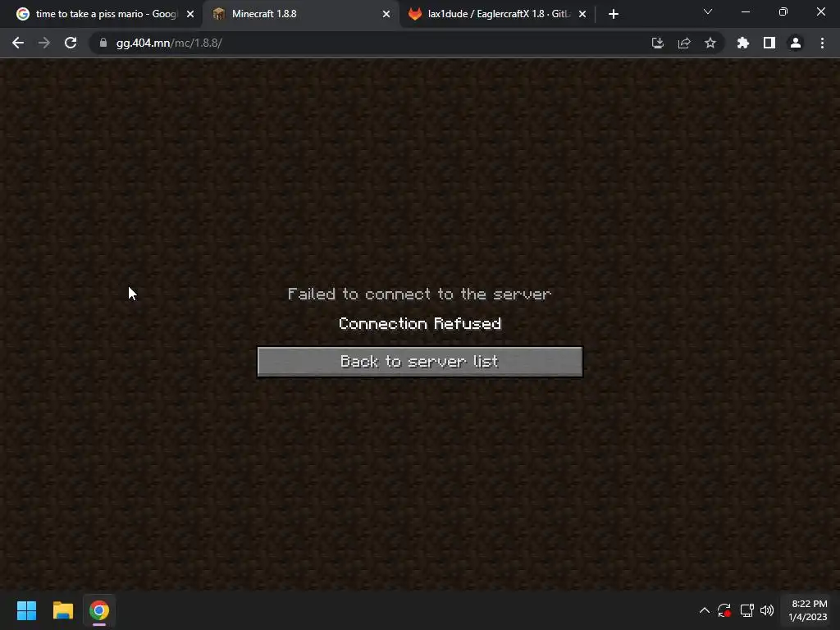Click the site lock icon

103,43
